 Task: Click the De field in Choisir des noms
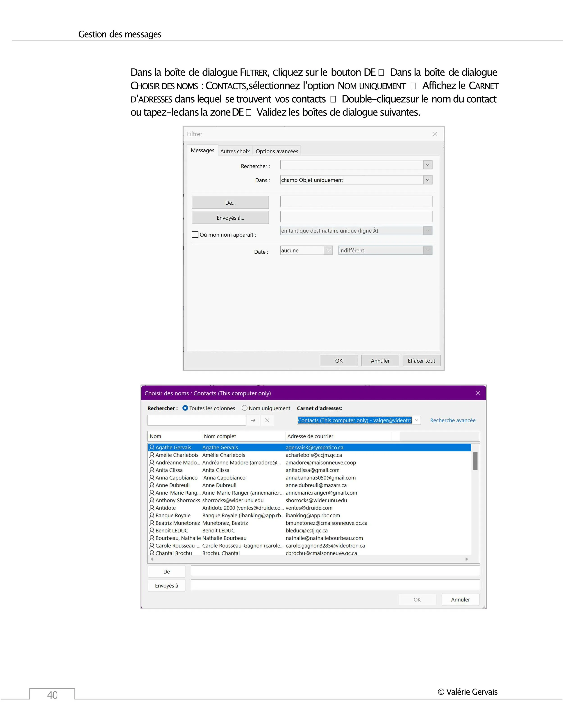[x=335, y=570]
